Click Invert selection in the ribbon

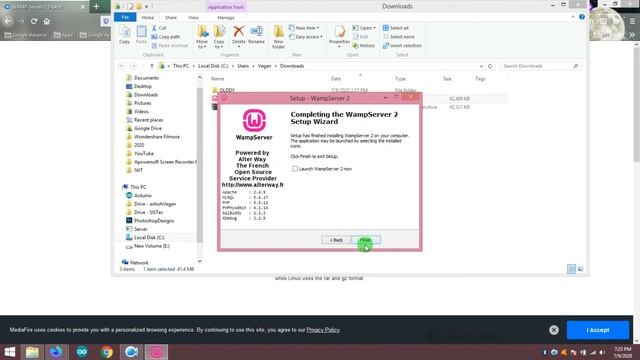click(x=402, y=46)
